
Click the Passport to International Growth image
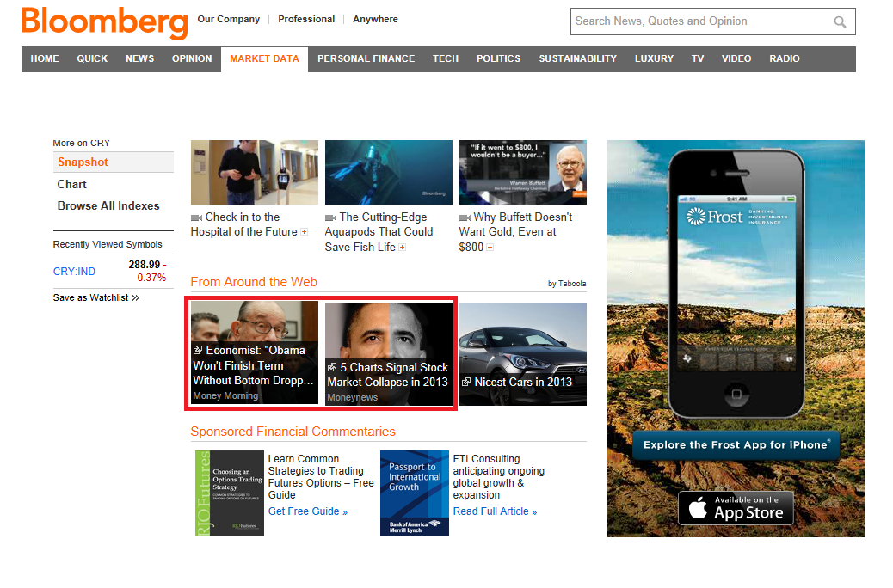[x=415, y=493]
